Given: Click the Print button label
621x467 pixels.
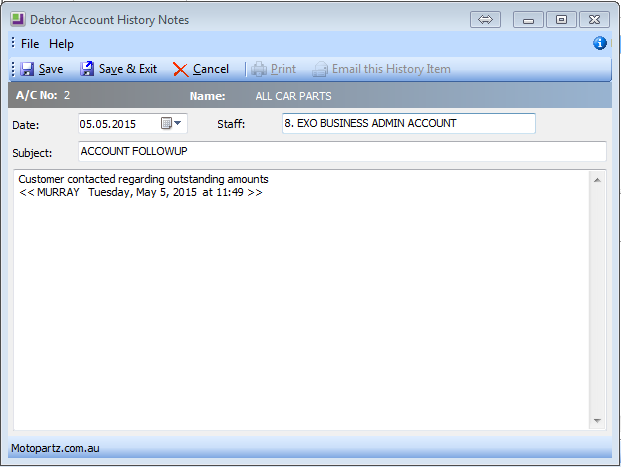Looking at the screenshot, I should point(283,69).
